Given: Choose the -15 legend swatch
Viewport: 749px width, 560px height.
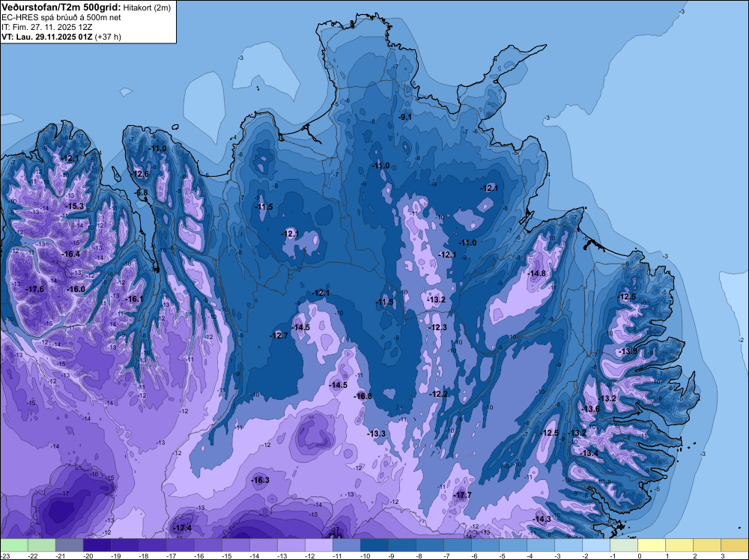Looking at the screenshot, I should [x=236, y=545].
